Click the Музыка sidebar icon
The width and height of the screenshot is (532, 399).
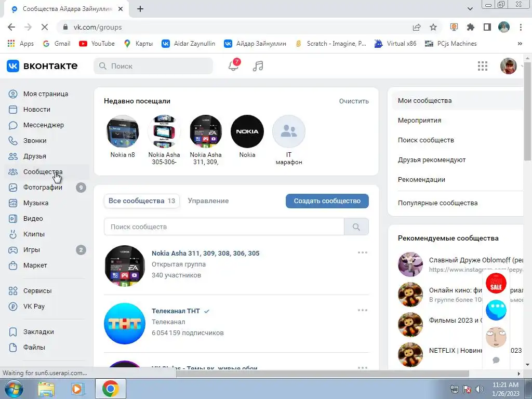click(13, 203)
